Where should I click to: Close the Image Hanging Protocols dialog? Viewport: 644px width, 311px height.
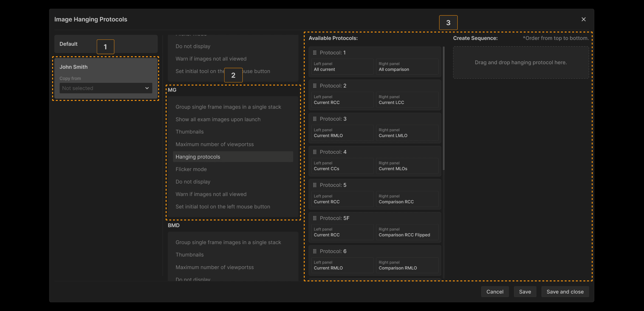pyautogui.click(x=583, y=19)
